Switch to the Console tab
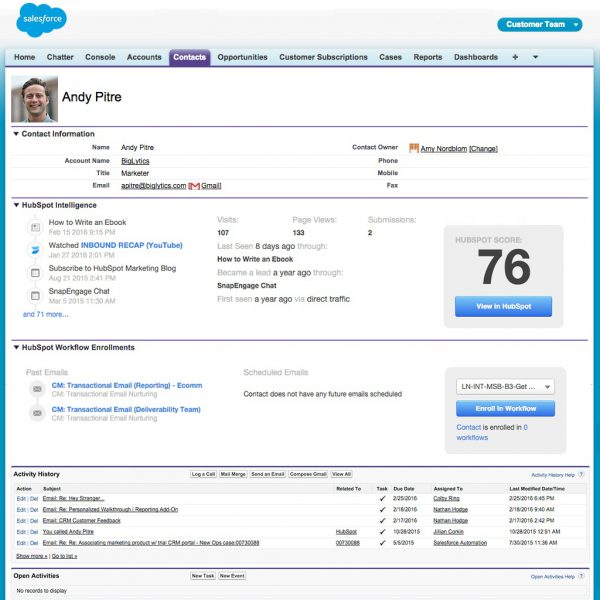 100,57
